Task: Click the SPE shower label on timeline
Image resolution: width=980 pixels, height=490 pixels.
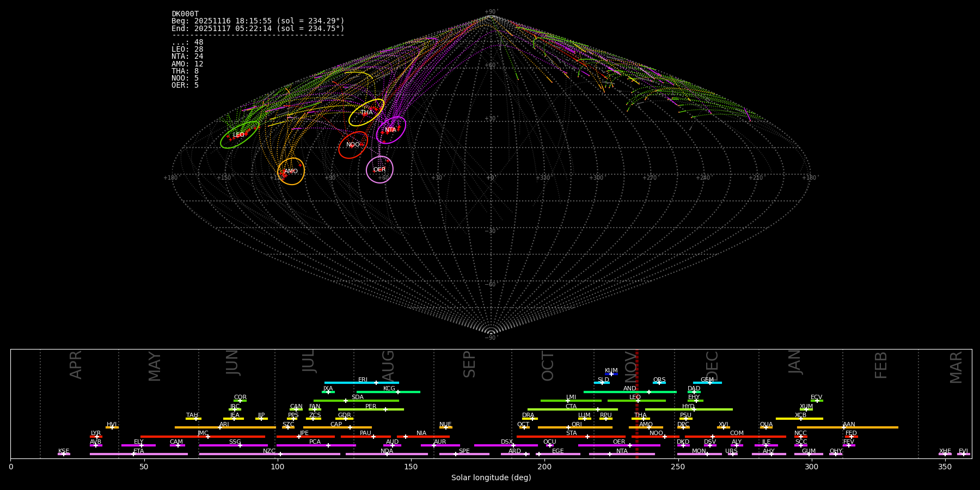Action: (x=464, y=451)
